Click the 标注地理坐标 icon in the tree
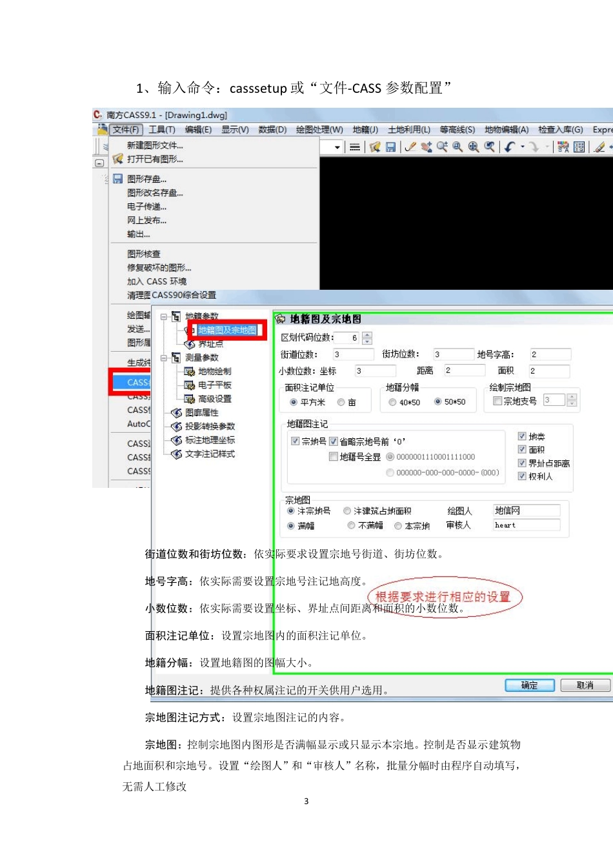 pyautogui.click(x=176, y=440)
